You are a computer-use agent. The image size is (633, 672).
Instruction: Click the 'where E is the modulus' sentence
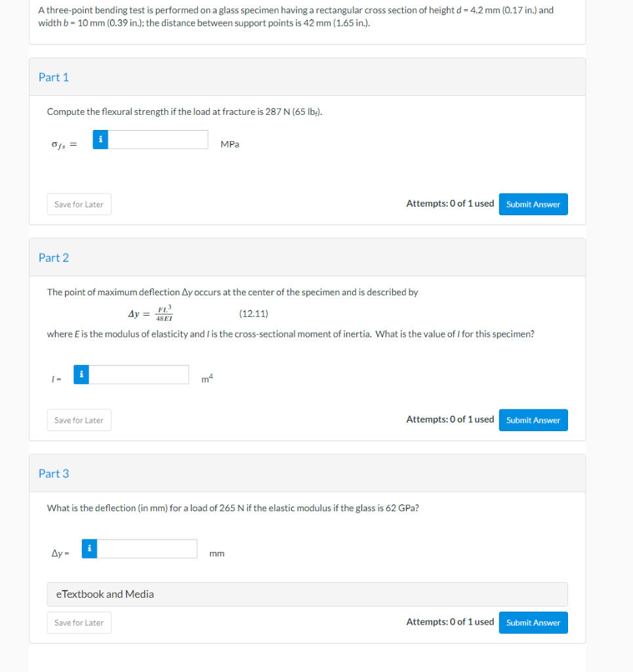point(291,334)
